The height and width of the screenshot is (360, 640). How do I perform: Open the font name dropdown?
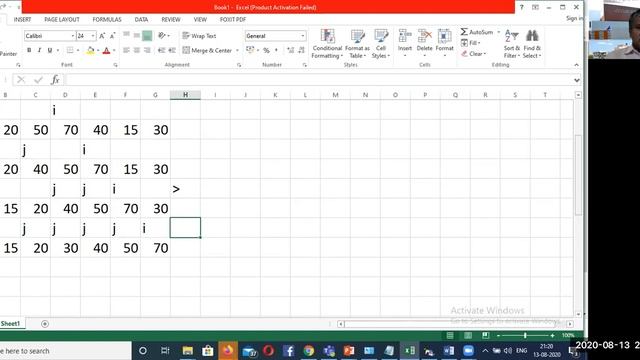(73, 36)
